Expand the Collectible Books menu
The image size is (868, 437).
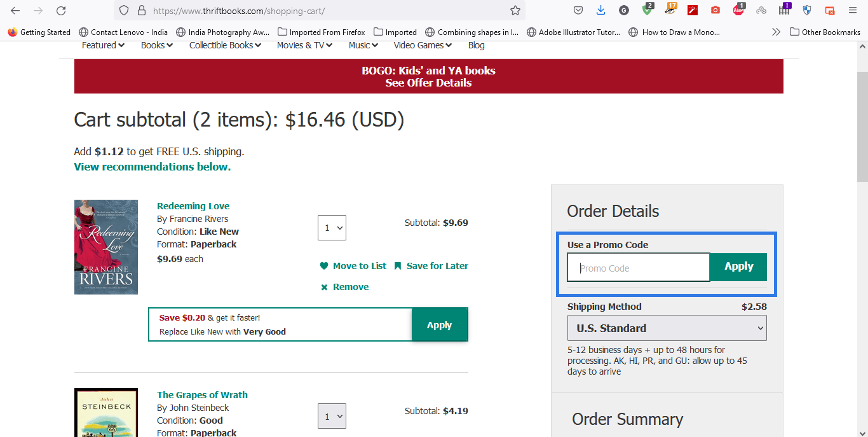[x=225, y=45]
